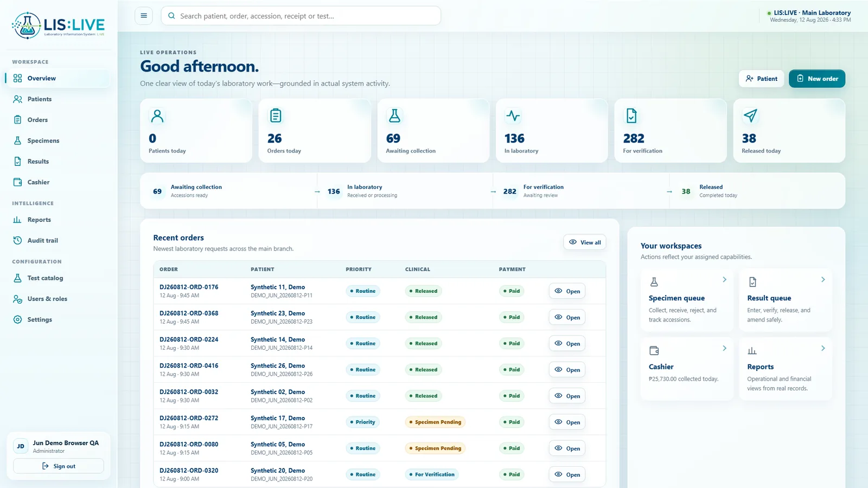868x488 pixels.
Task: Click the 282 For verification pipeline step
Action: coord(581,191)
